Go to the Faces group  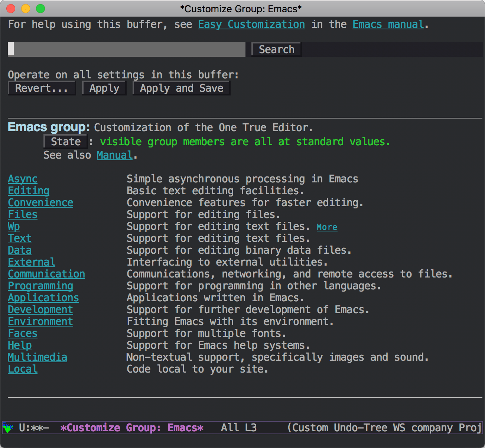pos(23,334)
